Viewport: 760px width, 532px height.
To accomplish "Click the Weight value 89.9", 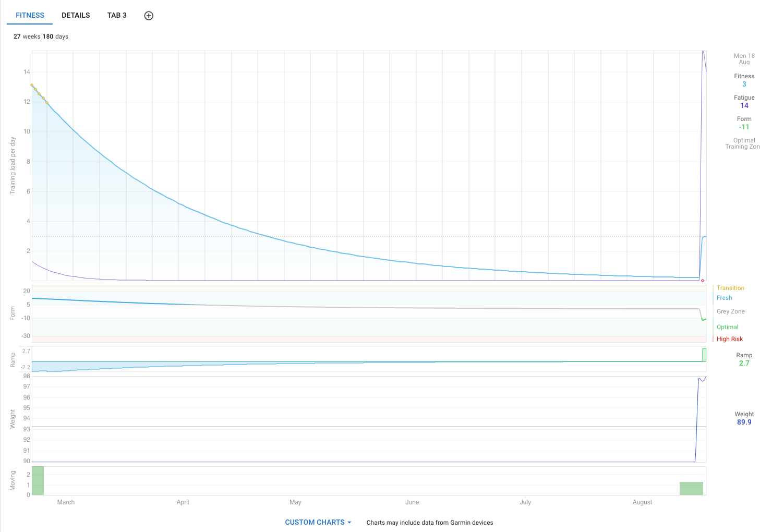I will click(x=744, y=422).
